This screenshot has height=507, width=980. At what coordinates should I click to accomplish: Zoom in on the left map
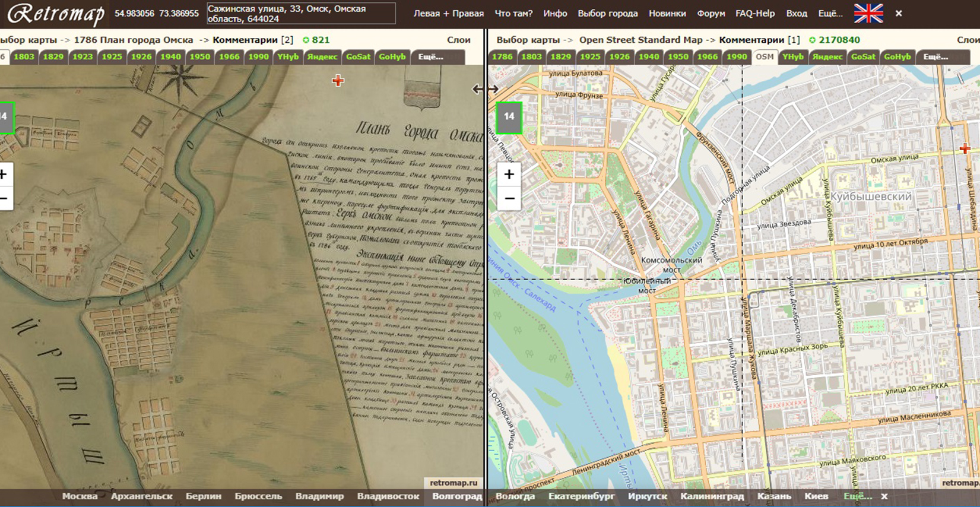[5, 174]
